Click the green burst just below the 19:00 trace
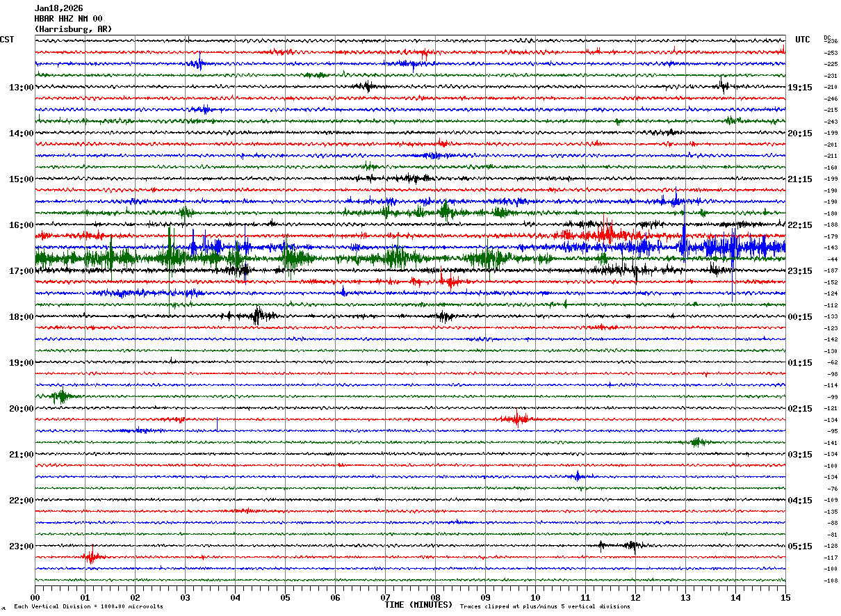 (62, 397)
